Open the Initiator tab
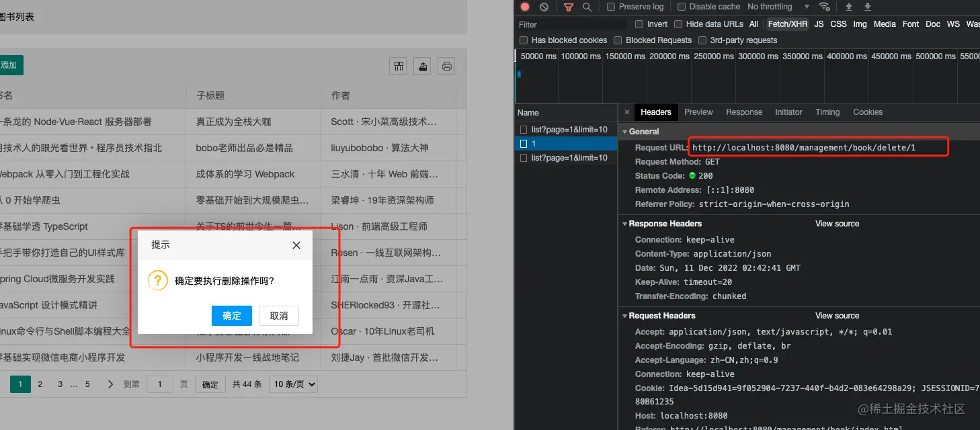 788,112
